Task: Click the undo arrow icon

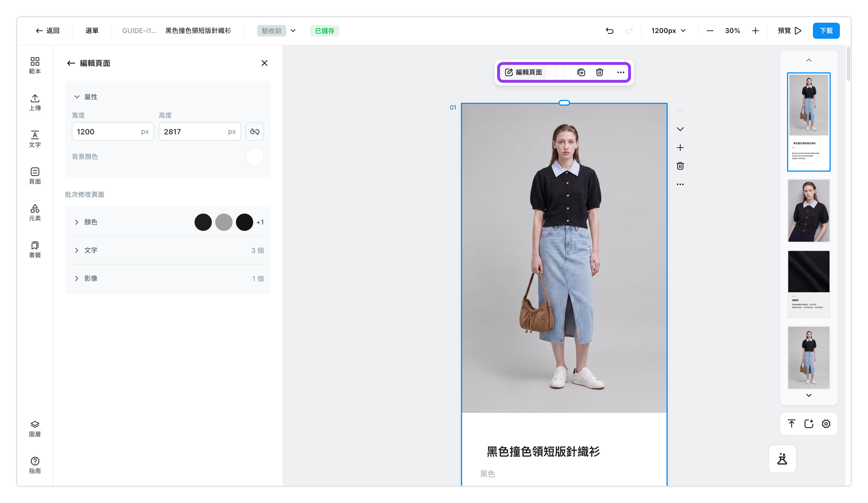Action: coord(609,31)
